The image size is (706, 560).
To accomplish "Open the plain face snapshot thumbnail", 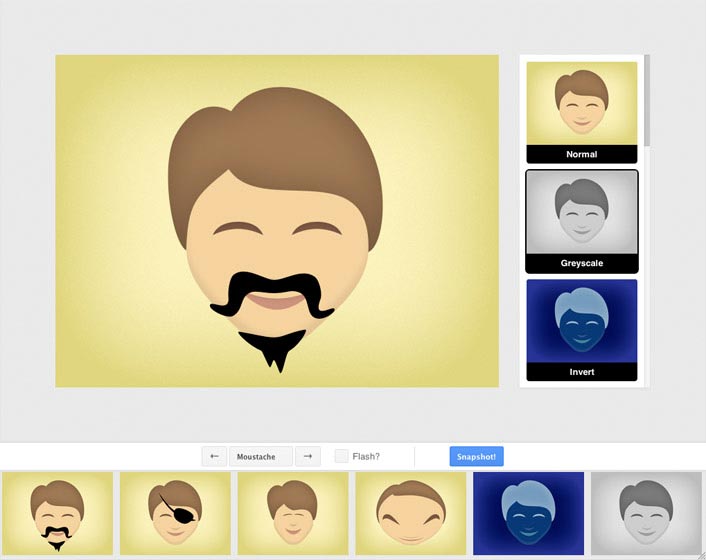I will (x=293, y=513).
